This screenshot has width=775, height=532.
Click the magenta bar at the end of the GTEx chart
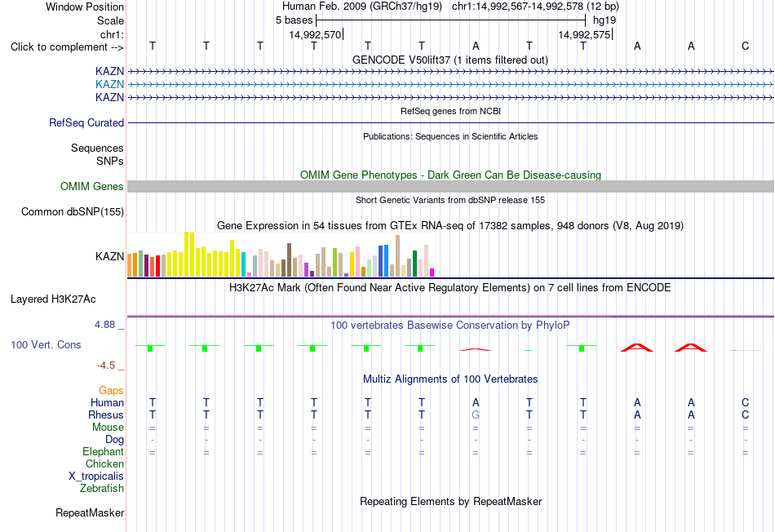432,273
